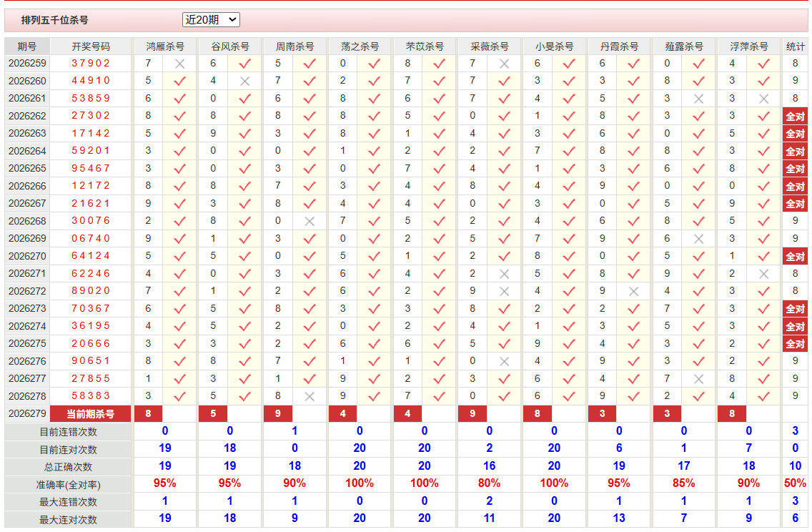Image resolution: width=812 pixels, height=532 pixels.
Task: Click the 当前期杀号 label in row 2026279
Action: (91, 414)
